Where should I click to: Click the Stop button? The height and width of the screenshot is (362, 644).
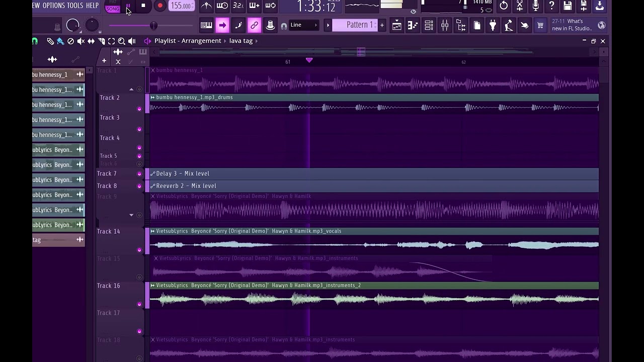click(x=143, y=6)
